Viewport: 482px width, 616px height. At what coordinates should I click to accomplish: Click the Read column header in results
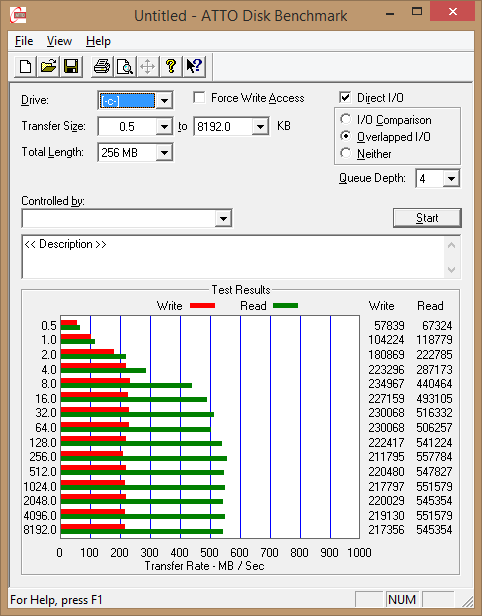coord(430,306)
